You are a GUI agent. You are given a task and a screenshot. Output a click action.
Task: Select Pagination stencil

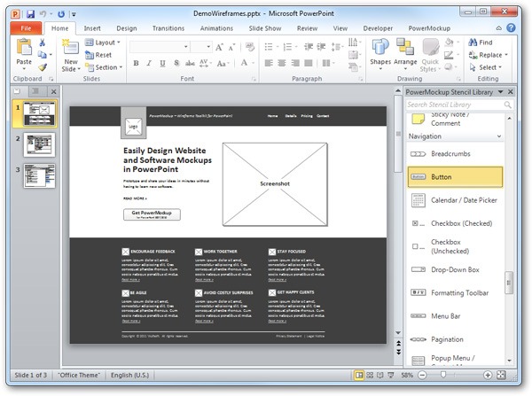click(x=455, y=339)
